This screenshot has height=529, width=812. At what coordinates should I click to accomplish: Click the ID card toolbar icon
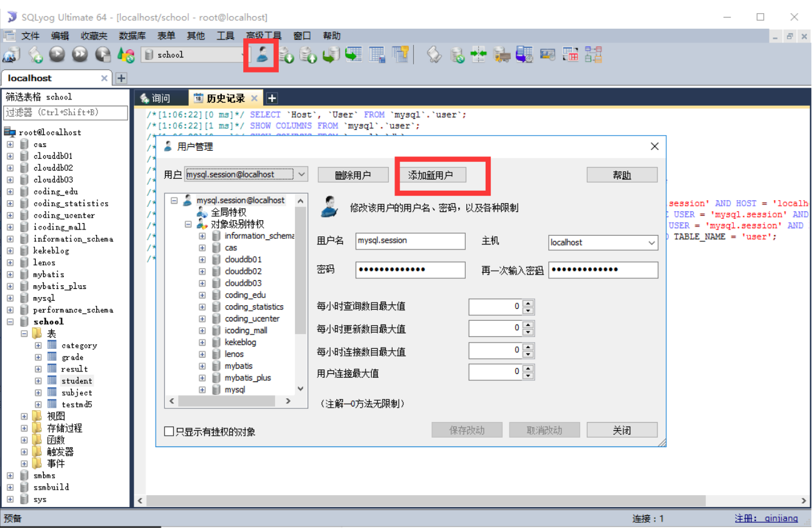click(x=548, y=55)
